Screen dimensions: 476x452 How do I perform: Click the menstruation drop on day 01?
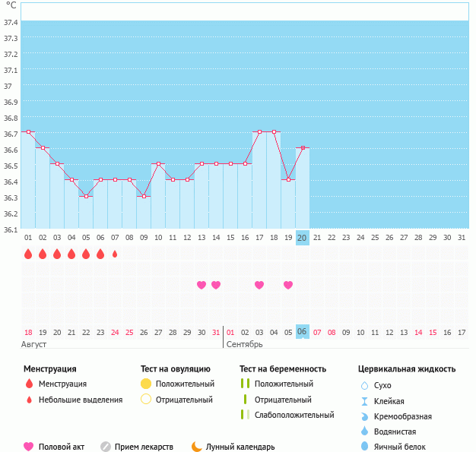click(28, 254)
